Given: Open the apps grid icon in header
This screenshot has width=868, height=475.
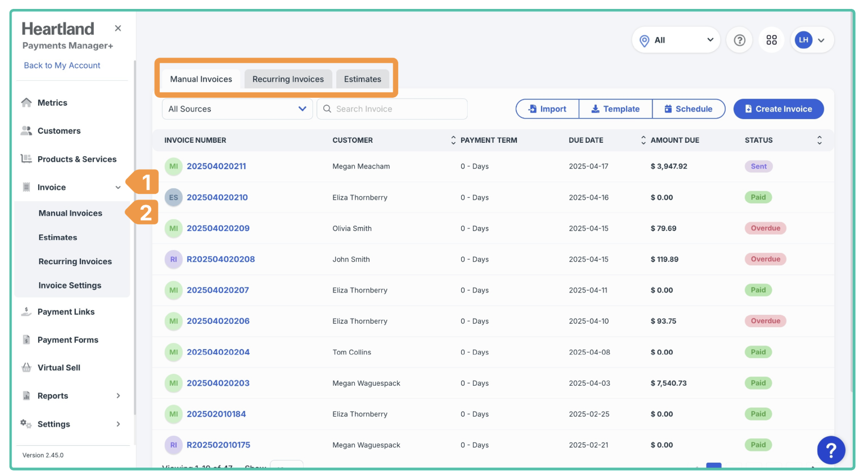Looking at the screenshot, I should [x=771, y=40].
